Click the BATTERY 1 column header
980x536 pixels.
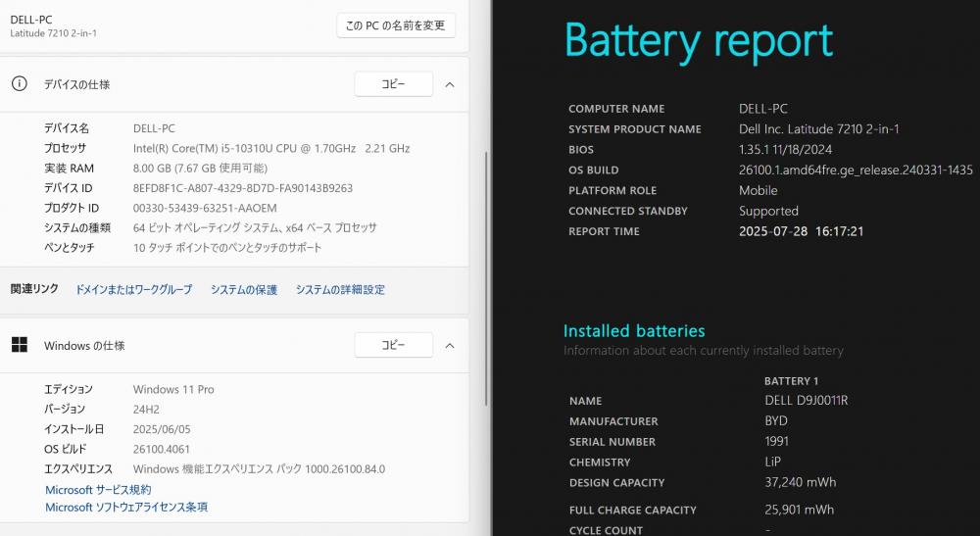(x=791, y=381)
